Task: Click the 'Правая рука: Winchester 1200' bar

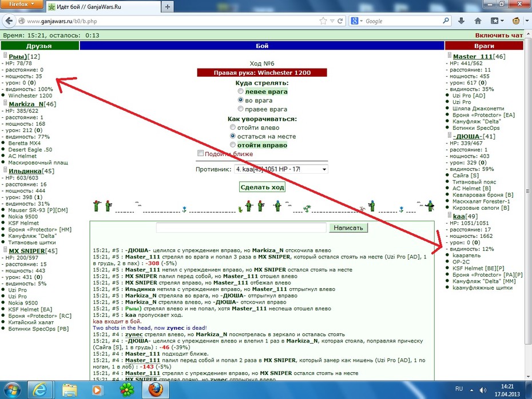Action: (262, 73)
